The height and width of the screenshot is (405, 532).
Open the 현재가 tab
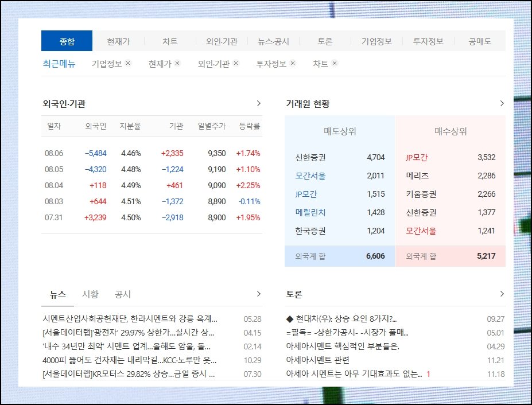(x=118, y=41)
